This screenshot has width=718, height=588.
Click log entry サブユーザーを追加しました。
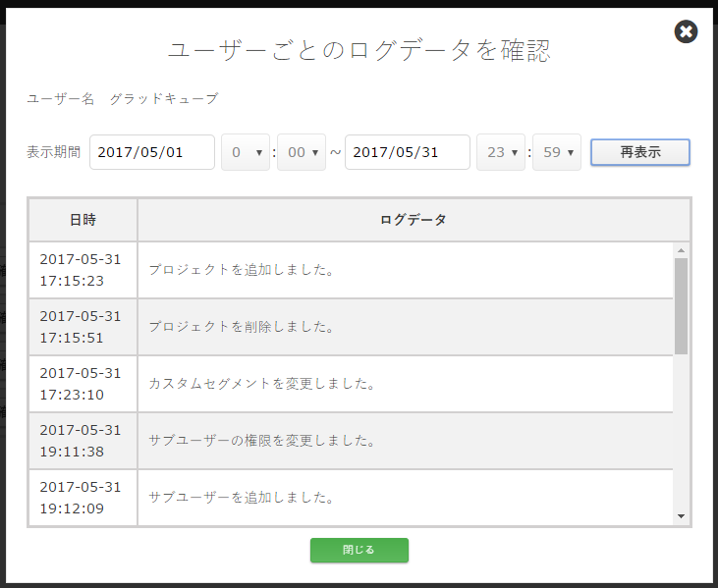coord(242,497)
